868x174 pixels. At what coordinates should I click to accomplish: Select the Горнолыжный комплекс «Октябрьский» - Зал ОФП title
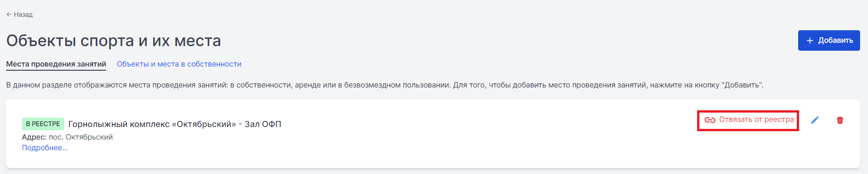[175, 124]
